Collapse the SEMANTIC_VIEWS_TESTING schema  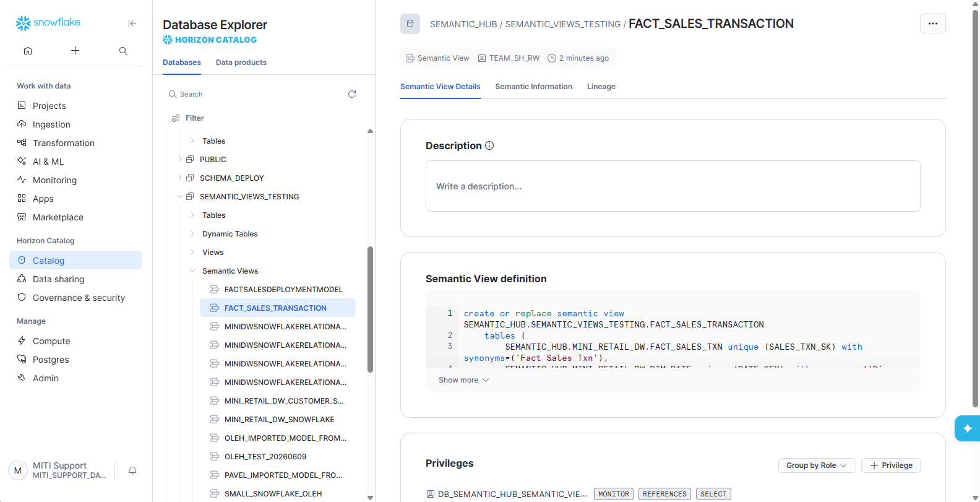(180, 196)
